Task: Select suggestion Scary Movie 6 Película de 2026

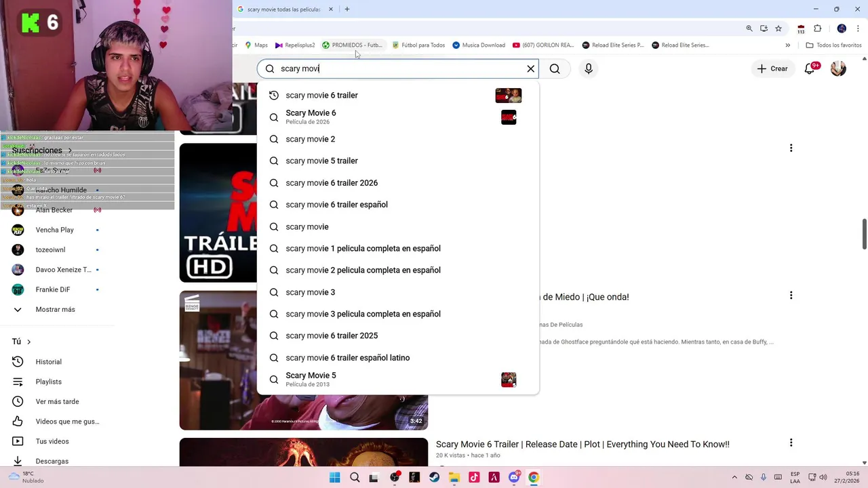Action: 398,117
